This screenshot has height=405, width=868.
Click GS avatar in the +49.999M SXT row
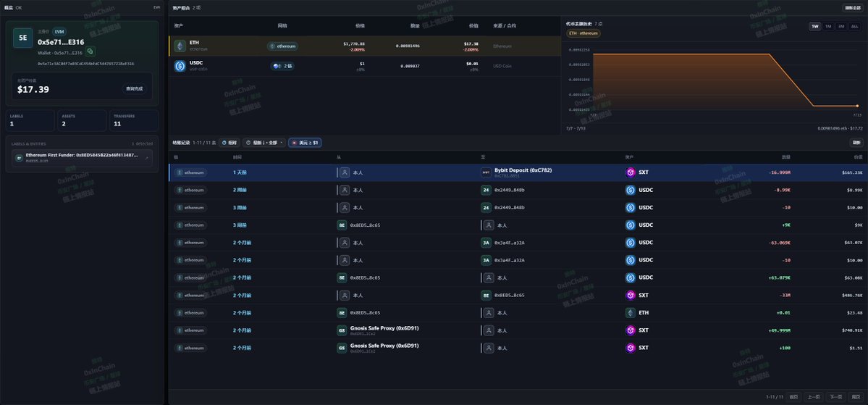[342, 331]
